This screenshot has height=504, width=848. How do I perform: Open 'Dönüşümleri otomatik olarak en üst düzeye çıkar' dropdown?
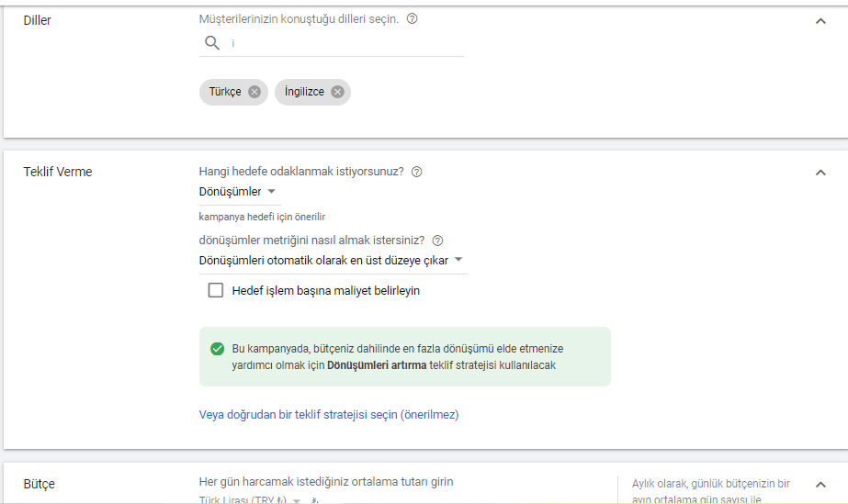coord(331,261)
